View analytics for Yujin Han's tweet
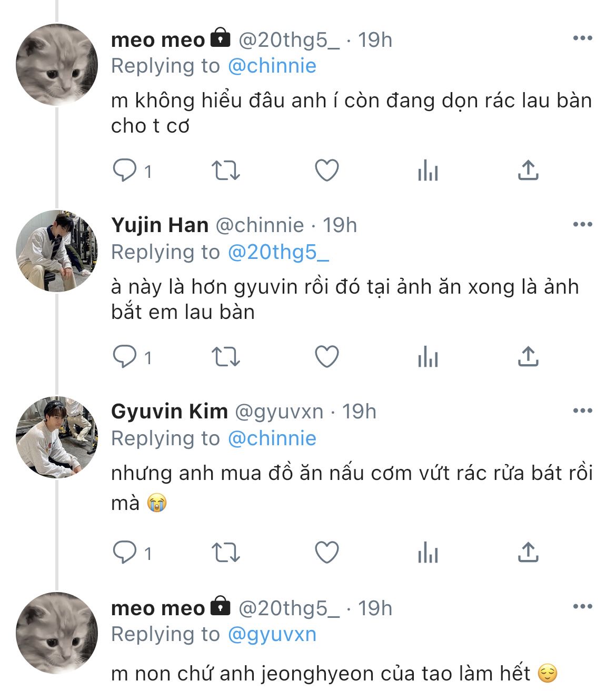This screenshot has width=616, height=691. [428, 357]
